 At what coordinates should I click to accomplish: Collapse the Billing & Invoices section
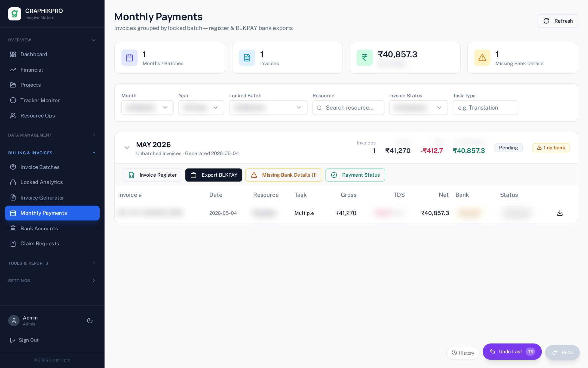52,153
